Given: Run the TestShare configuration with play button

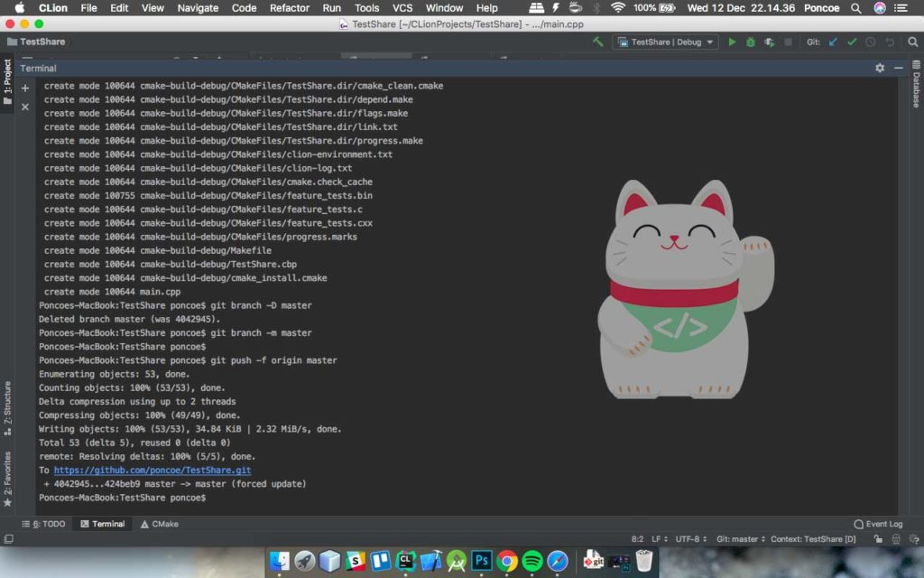Looking at the screenshot, I should [732, 42].
